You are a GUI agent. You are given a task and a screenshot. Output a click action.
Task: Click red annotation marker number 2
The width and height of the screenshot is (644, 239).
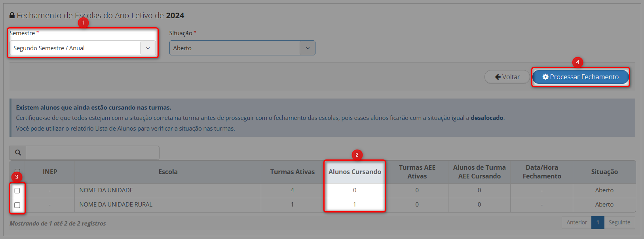coord(357,155)
